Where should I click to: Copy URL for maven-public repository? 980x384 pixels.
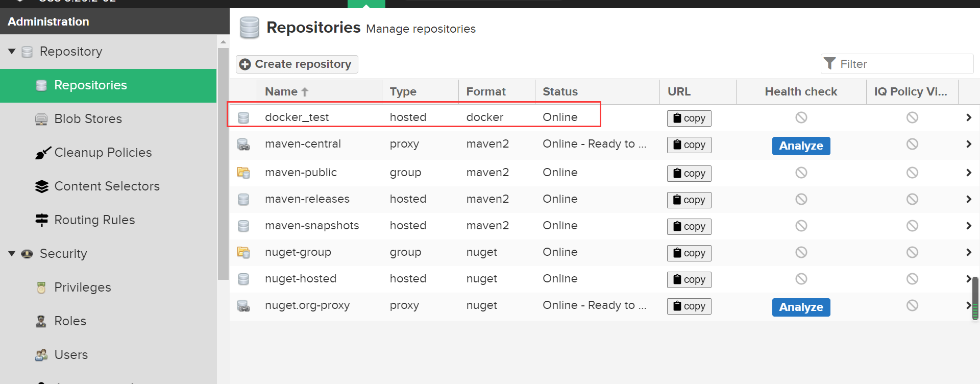689,174
